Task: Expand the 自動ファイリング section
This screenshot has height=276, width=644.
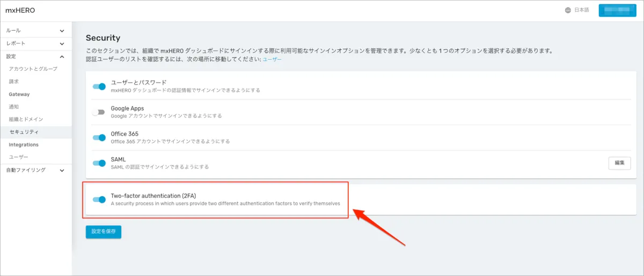Action: (36, 170)
